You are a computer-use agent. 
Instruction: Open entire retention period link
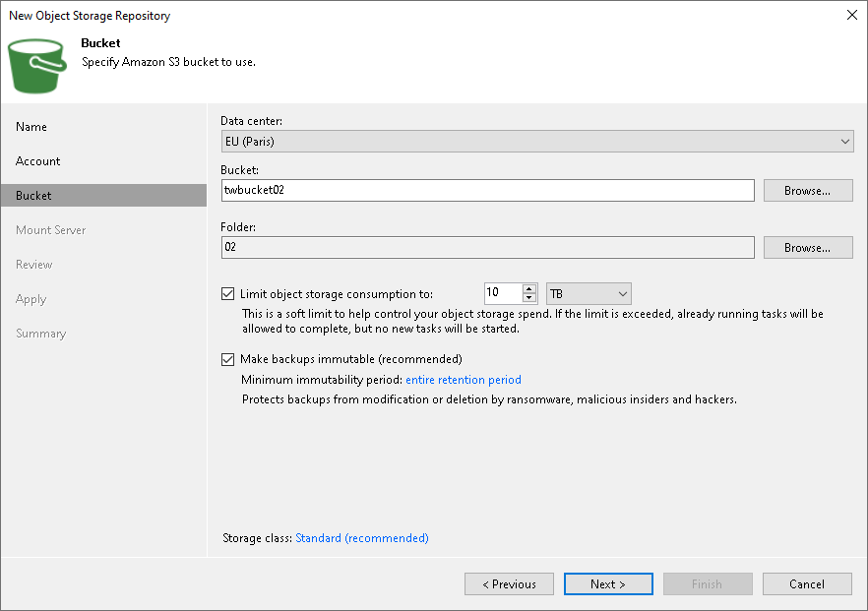coord(464,380)
